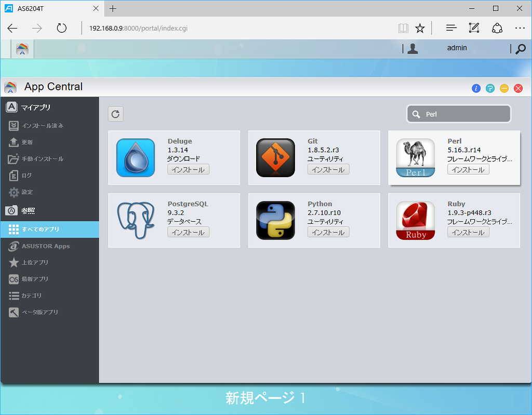Open online help via question mark icon
This screenshot has width=532, height=415.
click(x=490, y=88)
